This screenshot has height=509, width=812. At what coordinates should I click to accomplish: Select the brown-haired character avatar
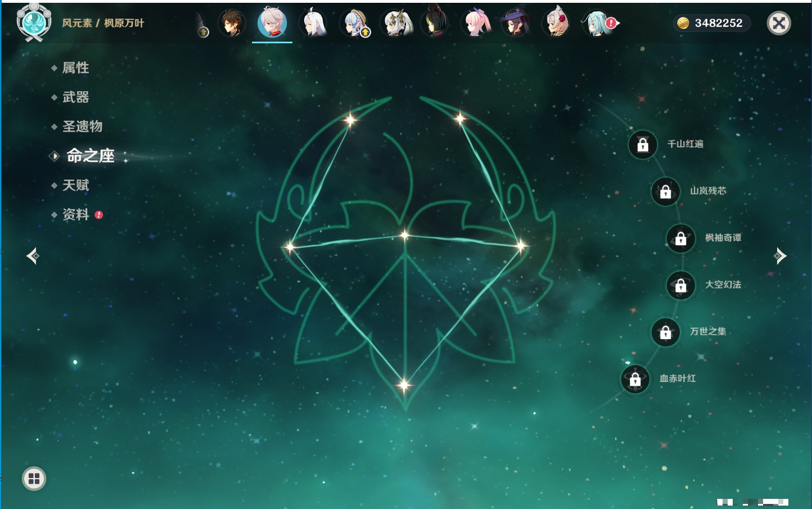(232, 23)
